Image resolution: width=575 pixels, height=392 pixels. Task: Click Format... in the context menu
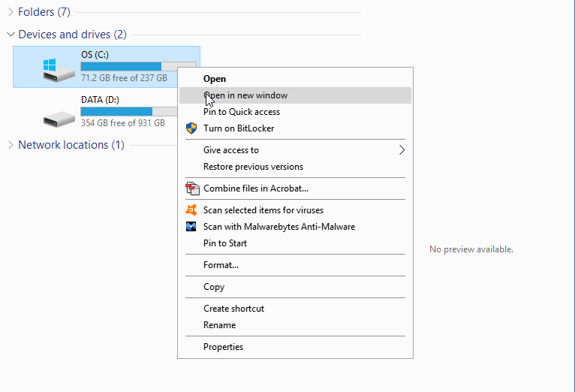[x=221, y=265]
